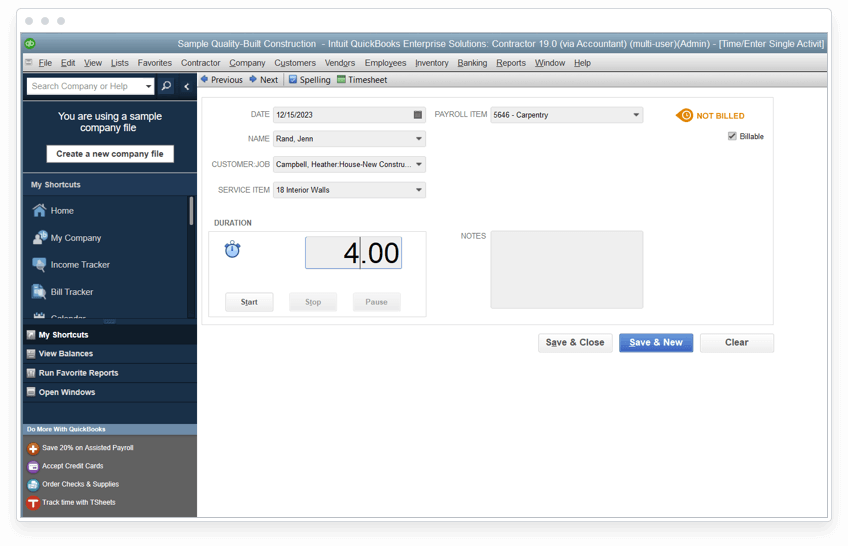Screen dimensions: 848x546
Task: Click the Not Billed status icon
Action: coord(684,115)
